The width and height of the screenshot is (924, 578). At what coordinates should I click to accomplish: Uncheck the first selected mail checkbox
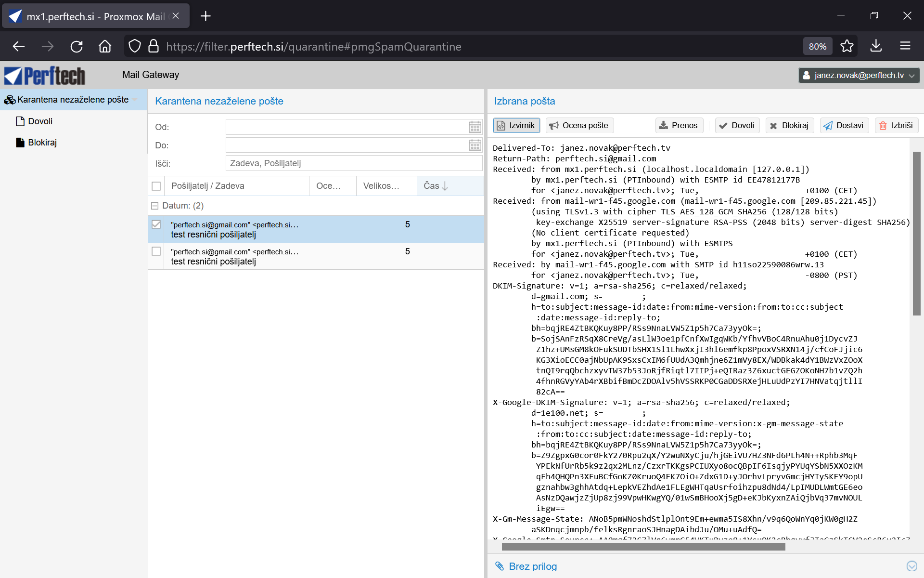tap(156, 224)
